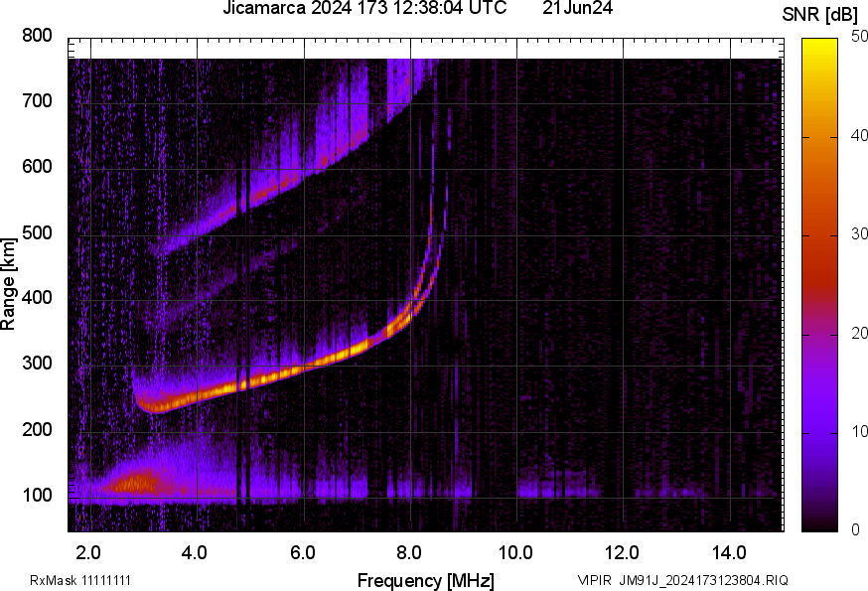Image resolution: width=868 pixels, height=591 pixels.
Task: Click the colorbar label '10'
Action: coord(859,431)
